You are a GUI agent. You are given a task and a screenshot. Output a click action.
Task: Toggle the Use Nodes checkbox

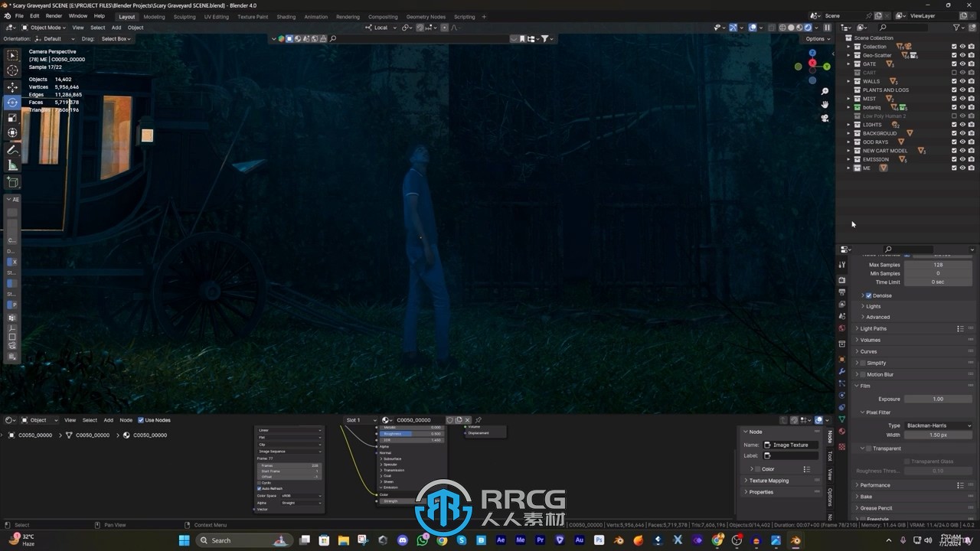(141, 420)
